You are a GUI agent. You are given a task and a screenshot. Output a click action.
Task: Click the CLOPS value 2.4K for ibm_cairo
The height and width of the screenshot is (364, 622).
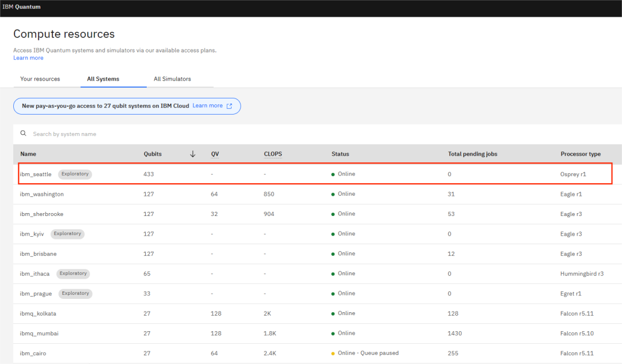tap(270, 353)
